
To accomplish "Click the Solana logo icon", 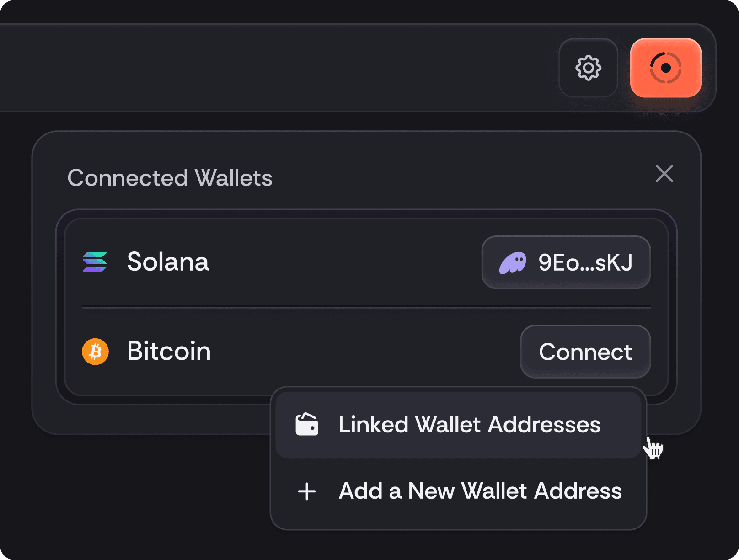I will coord(95,262).
